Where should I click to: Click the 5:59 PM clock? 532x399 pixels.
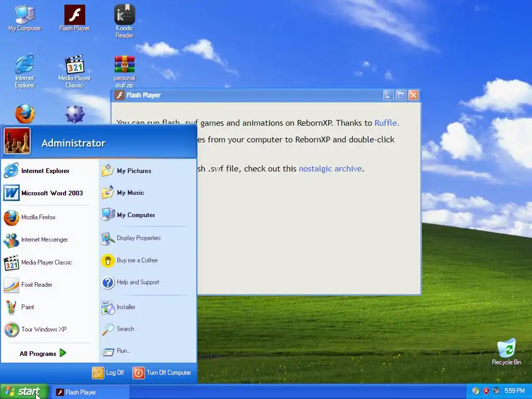click(x=514, y=391)
